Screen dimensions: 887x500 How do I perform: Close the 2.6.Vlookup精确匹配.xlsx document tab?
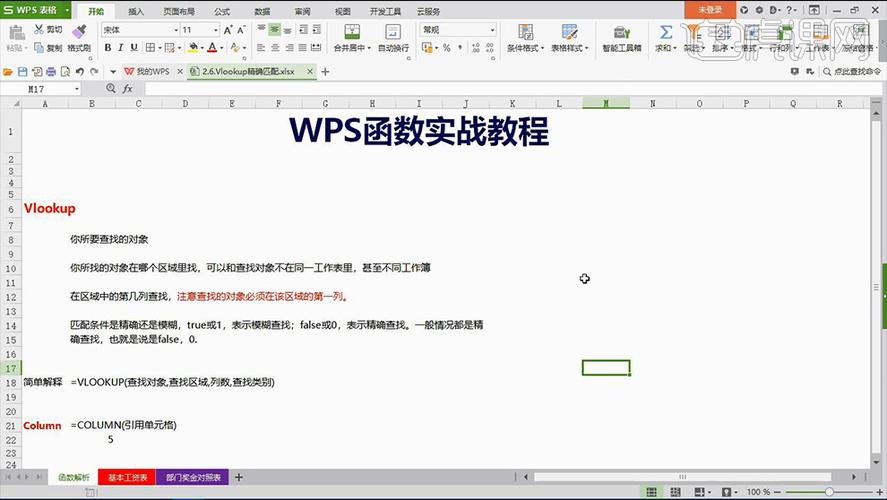[x=310, y=71]
